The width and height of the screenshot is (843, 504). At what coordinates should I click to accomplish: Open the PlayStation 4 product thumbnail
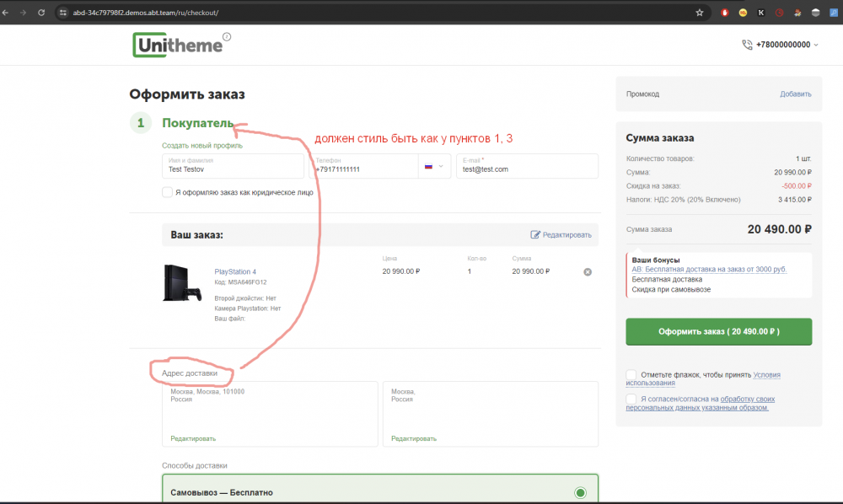tap(182, 283)
